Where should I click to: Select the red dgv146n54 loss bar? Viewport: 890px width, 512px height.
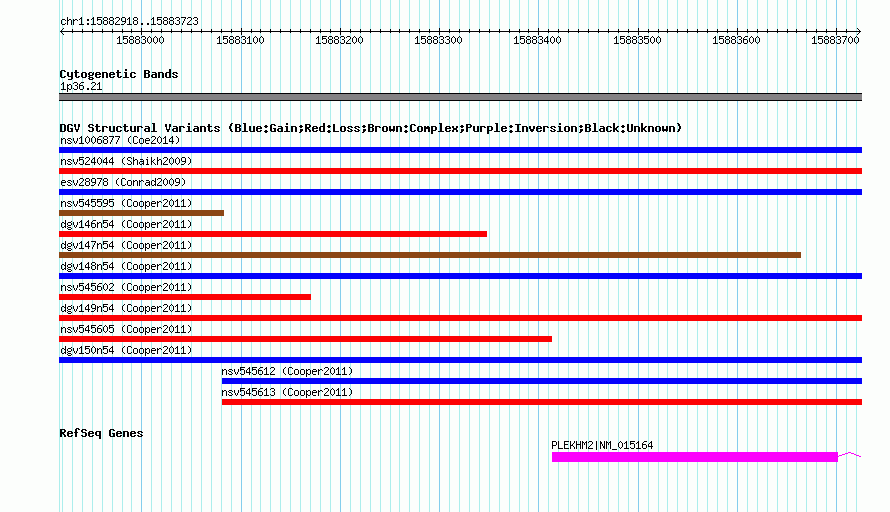click(x=273, y=234)
